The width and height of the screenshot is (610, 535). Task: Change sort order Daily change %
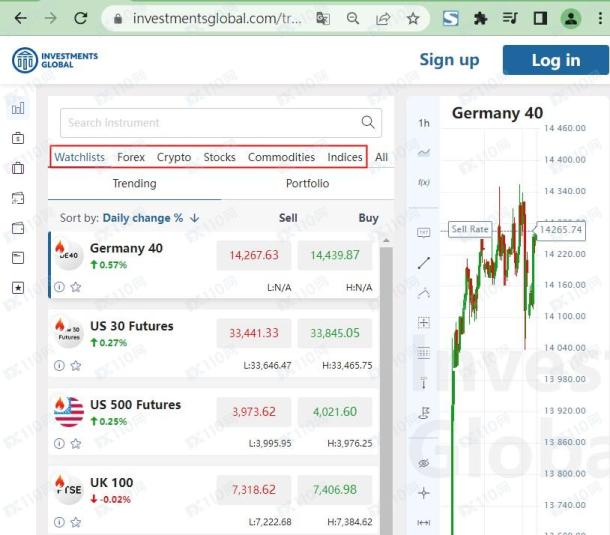[x=151, y=218]
